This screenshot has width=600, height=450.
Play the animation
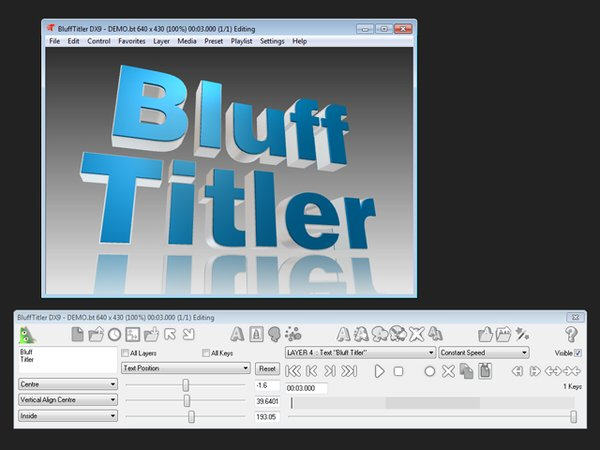point(379,371)
